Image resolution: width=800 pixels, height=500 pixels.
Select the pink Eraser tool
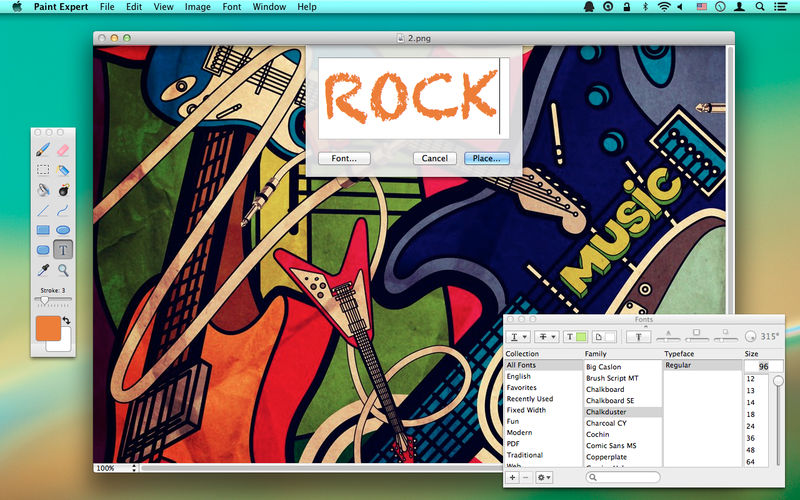click(63, 149)
